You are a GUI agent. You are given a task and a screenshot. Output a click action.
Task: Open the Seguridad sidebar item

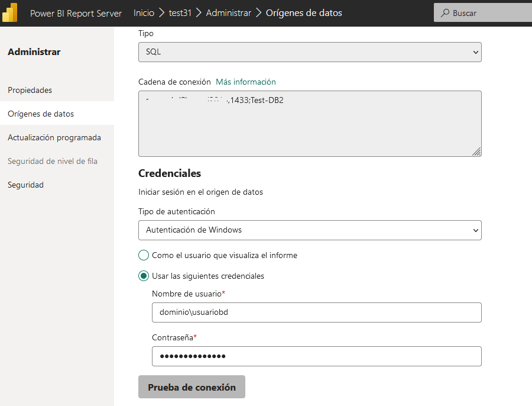pyautogui.click(x=26, y=185)
